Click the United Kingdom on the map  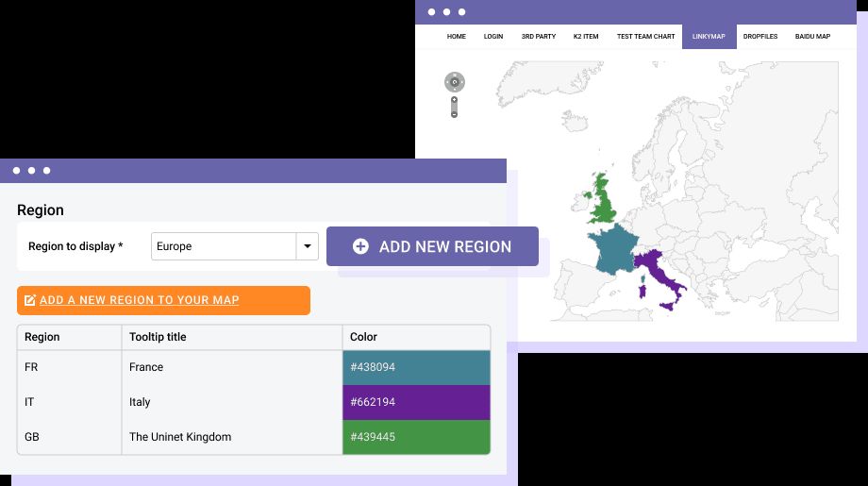[604, 204]
